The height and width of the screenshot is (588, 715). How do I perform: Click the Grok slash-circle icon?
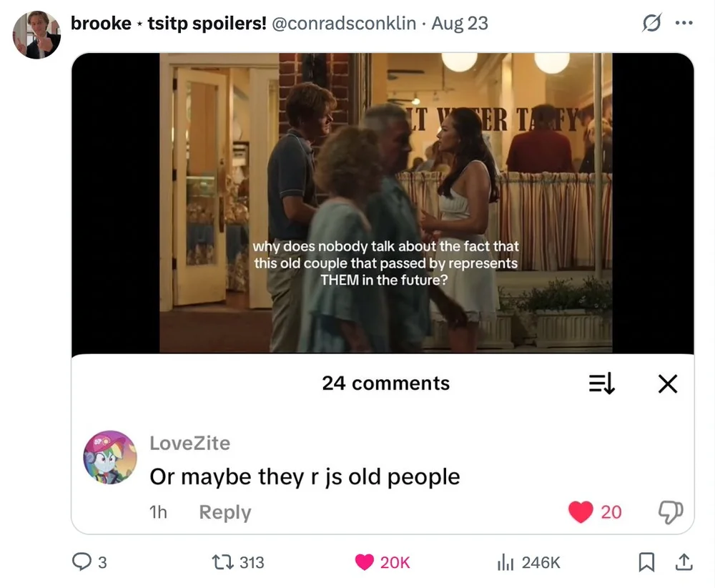[651, 23]
